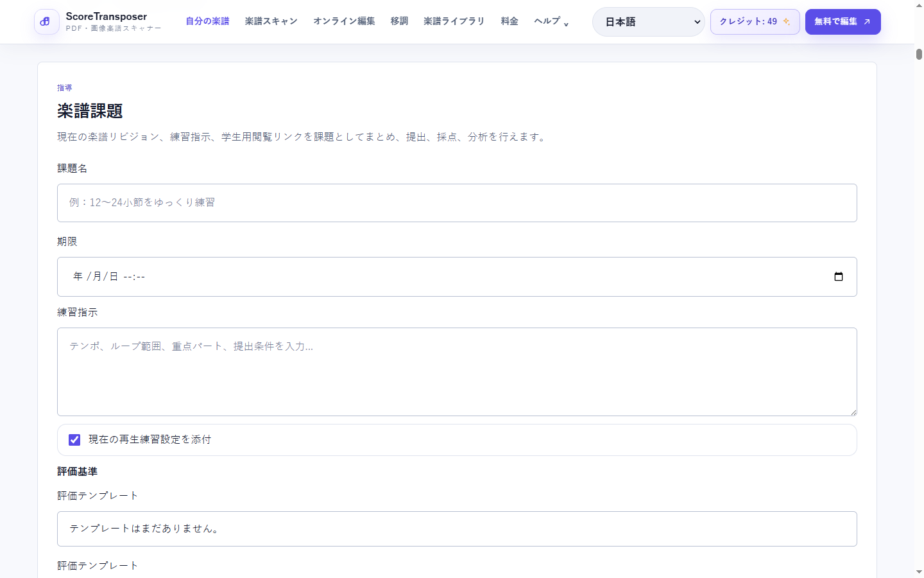Click the クレジット: 49 button
The width and height of the screenshot is (924, 578).
pyautogui.click(x=755, y=22)
